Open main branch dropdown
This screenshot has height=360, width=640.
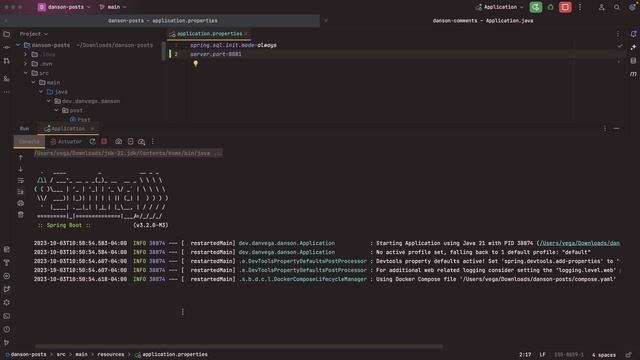[113, 7]
